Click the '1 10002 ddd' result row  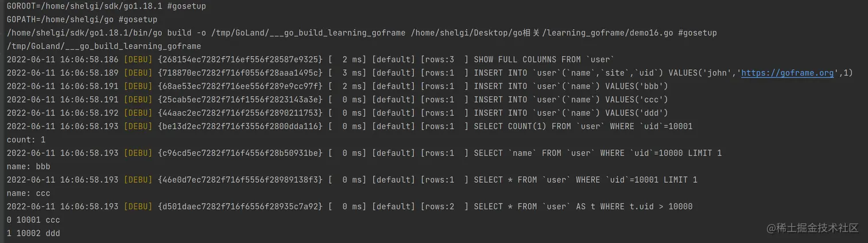[33, 233]
